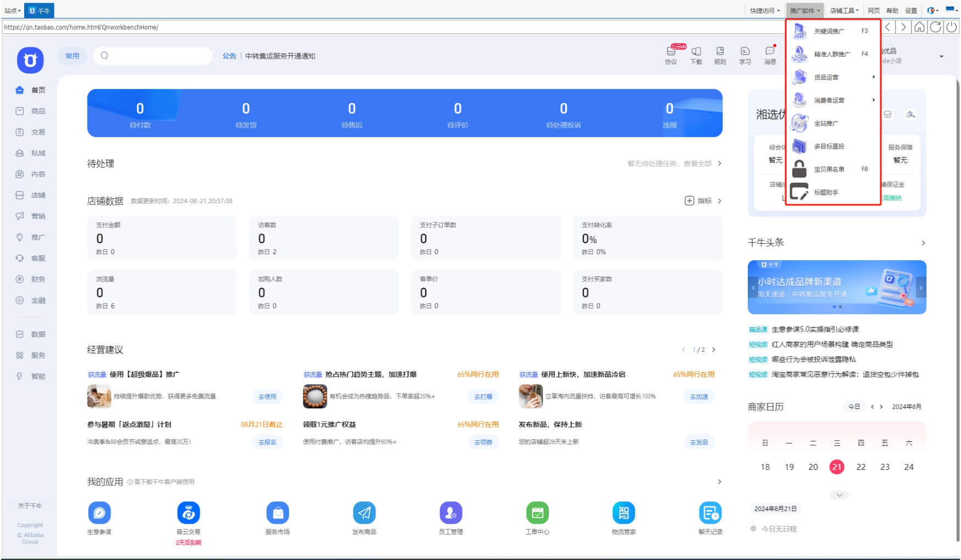Image resolution: width=961 pixels, height=560 pixels.
Task: Go to 首页 in the sidebar
Action: [31, 90]
